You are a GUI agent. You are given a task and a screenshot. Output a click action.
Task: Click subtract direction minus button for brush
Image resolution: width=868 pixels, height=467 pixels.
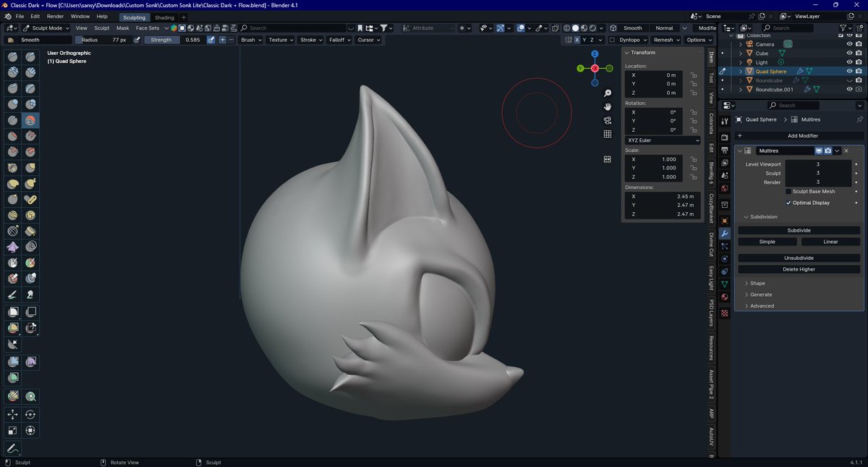point(231,40)
